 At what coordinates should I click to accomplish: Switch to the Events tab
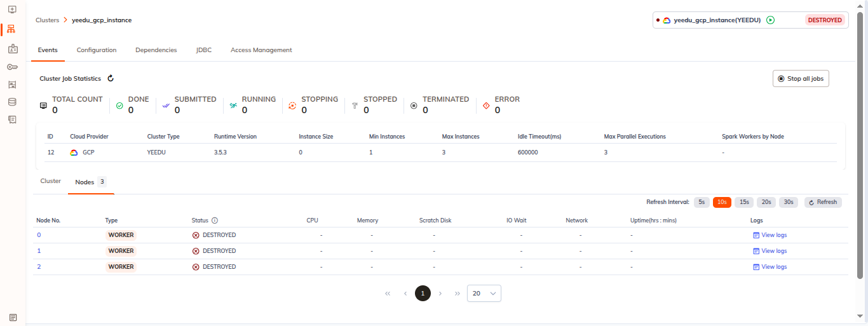point(48,50)
